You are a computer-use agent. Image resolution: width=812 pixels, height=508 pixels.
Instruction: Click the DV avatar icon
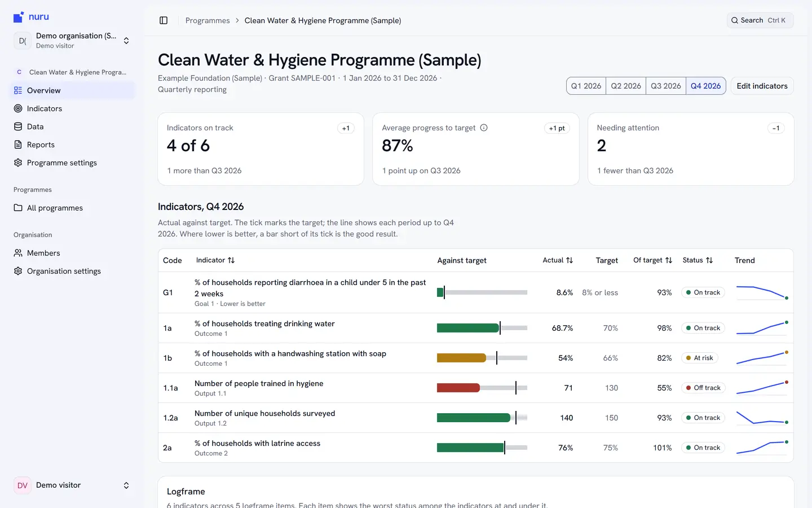(23, 485)
